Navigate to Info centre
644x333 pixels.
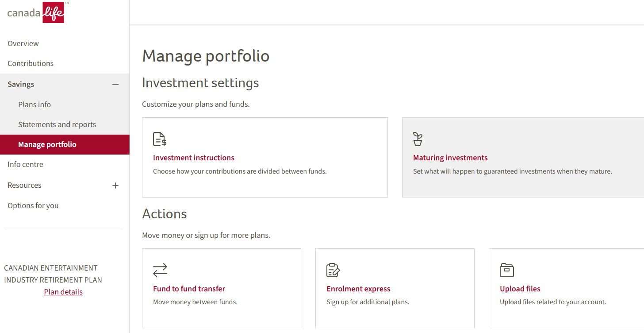25,164
